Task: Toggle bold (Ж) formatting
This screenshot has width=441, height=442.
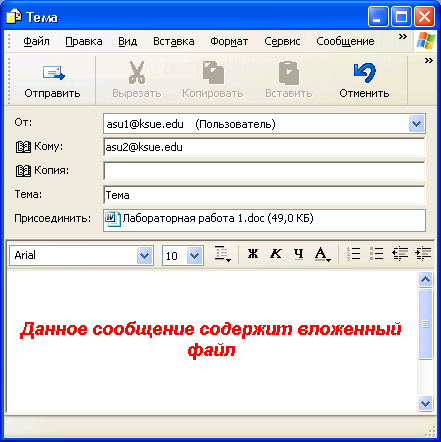Action: [253, 254]
